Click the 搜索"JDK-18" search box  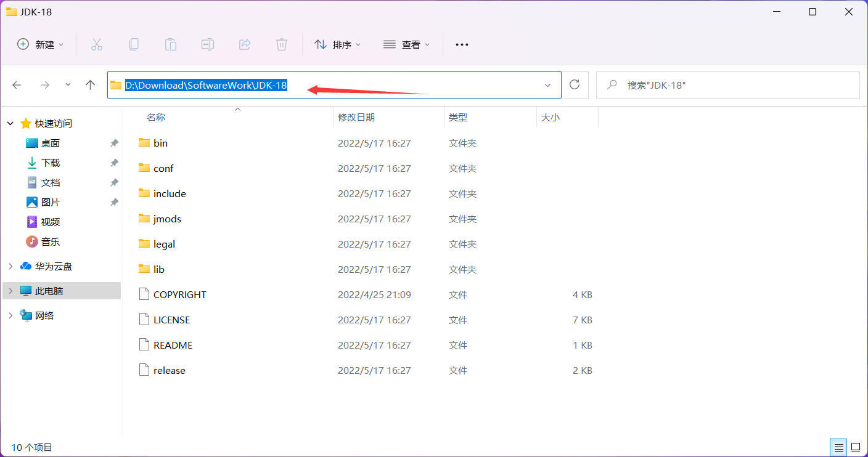click(728, 85)
